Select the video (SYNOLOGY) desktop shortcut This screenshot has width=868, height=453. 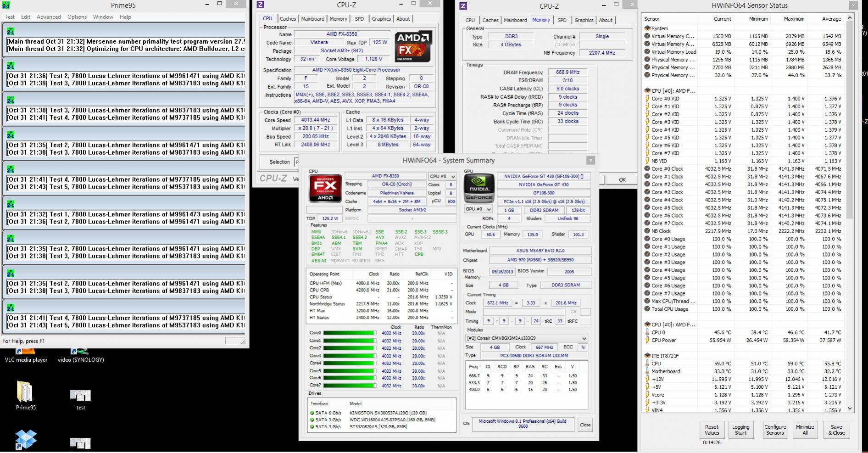[x=81, y=356]
